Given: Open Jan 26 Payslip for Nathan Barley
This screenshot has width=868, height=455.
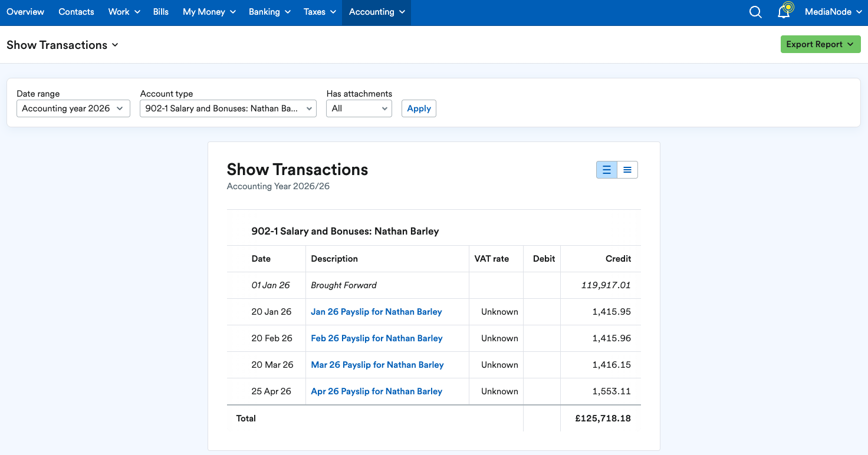Looking at the screenshot, I should click(376, 312).
